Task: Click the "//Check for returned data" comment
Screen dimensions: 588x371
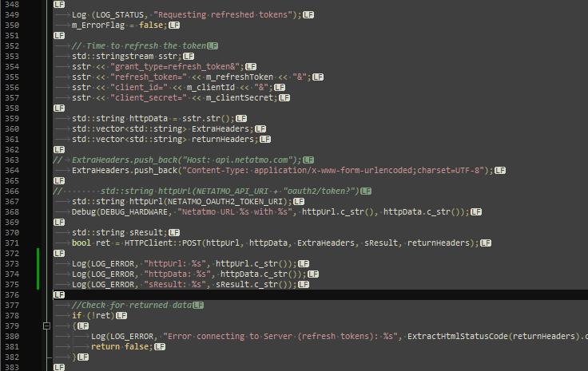Action: tap(132, 305)
